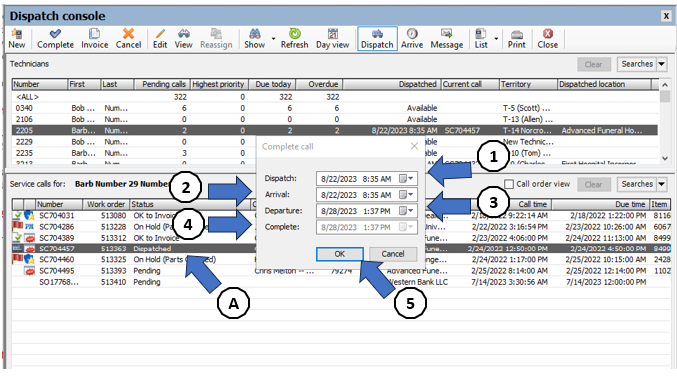This screenshot has height=376, width=677.
Task: Sort technicians by Due today column
Action: [x=272, y=84]
